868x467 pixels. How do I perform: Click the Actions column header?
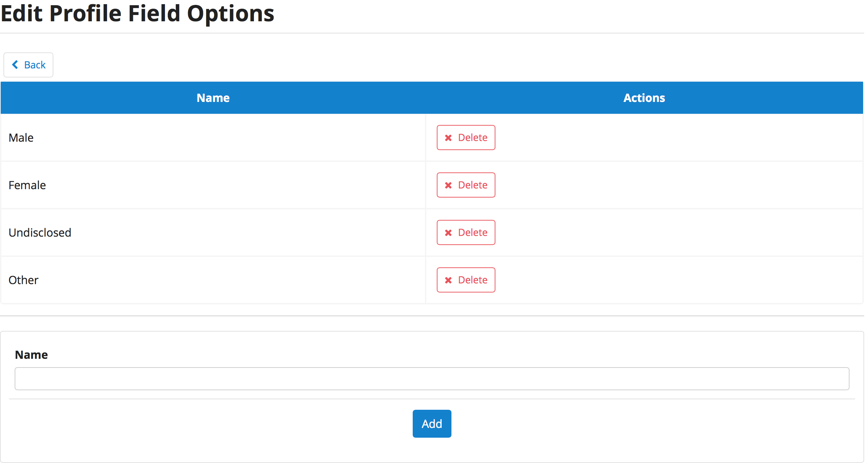(644, 98)
